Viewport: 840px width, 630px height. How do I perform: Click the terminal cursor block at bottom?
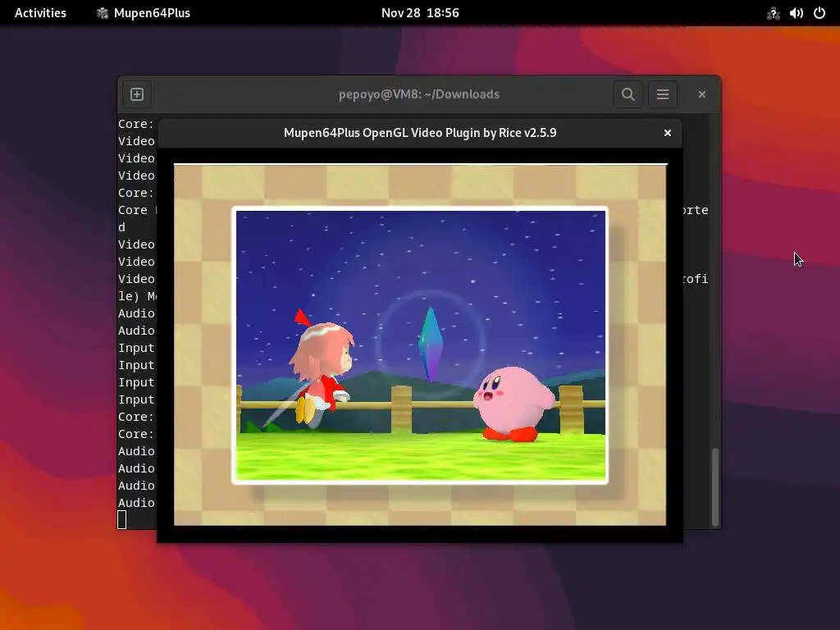tap(122, 519)
